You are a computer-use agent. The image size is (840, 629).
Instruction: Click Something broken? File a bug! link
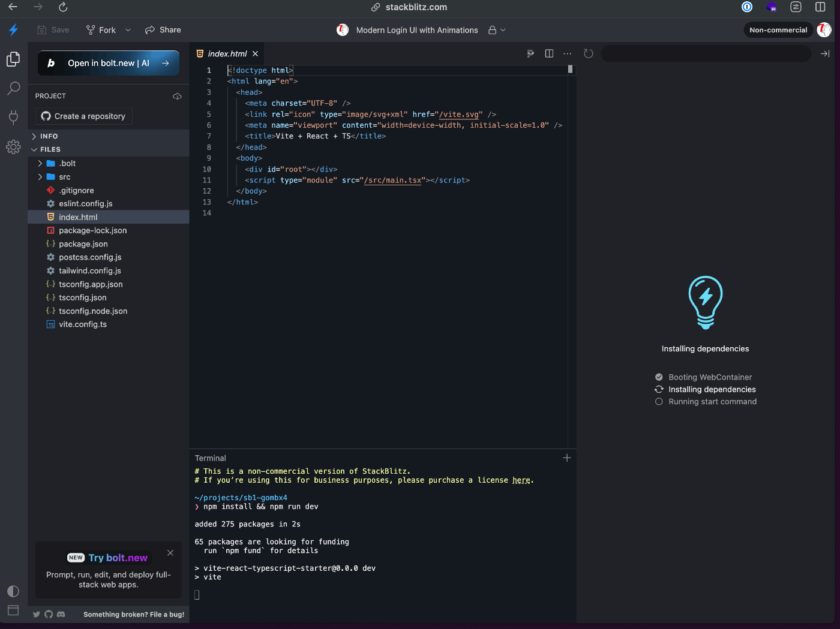pos(134,614)
